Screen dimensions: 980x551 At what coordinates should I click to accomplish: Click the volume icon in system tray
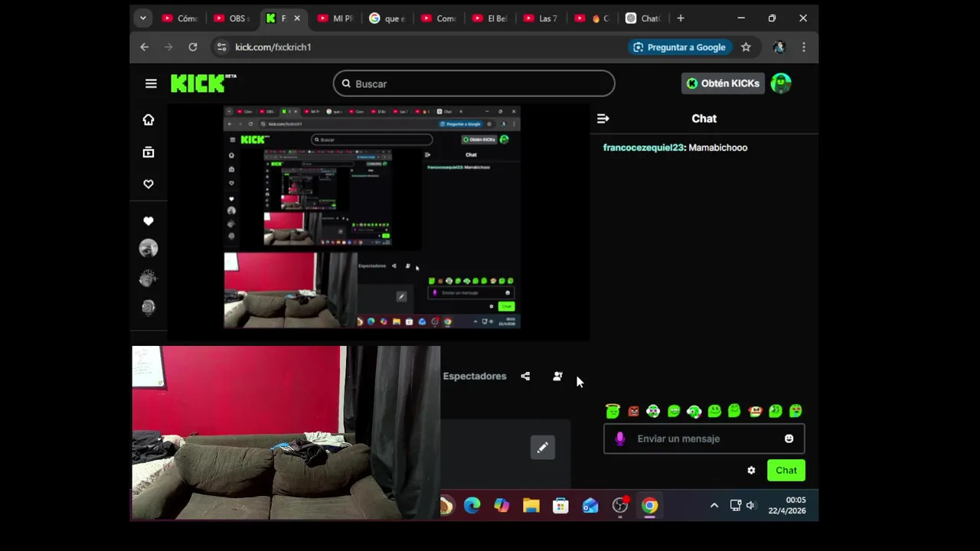(751, 506)
